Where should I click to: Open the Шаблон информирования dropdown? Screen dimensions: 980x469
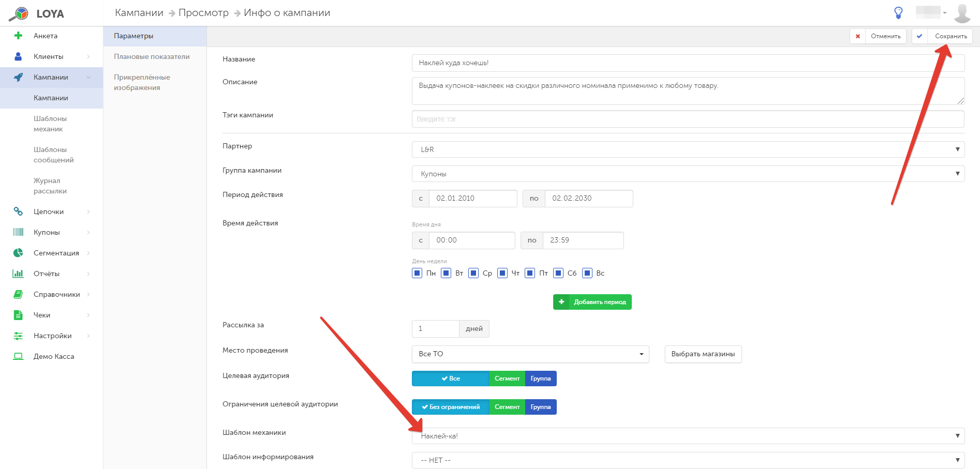688,460
